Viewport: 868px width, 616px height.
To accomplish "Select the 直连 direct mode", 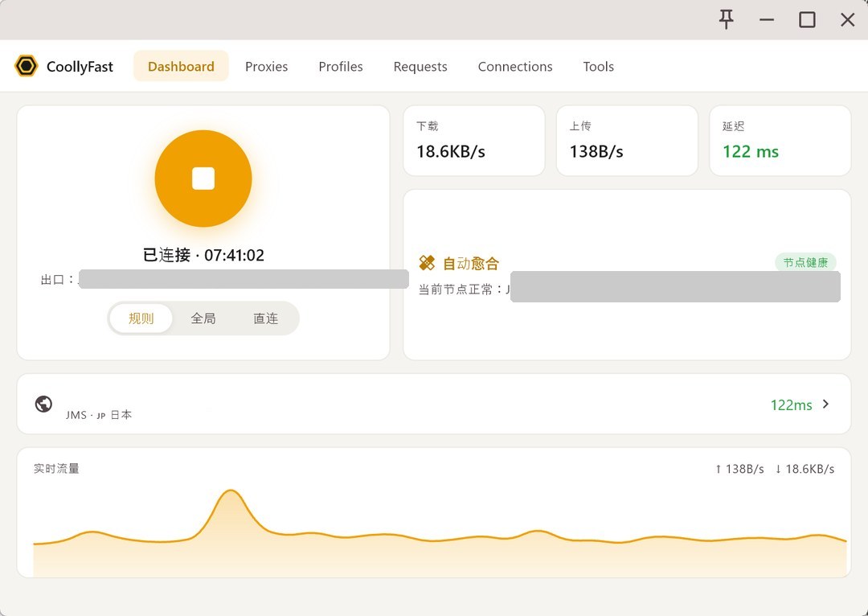I will pyautogui.click(x=266, y=318).
